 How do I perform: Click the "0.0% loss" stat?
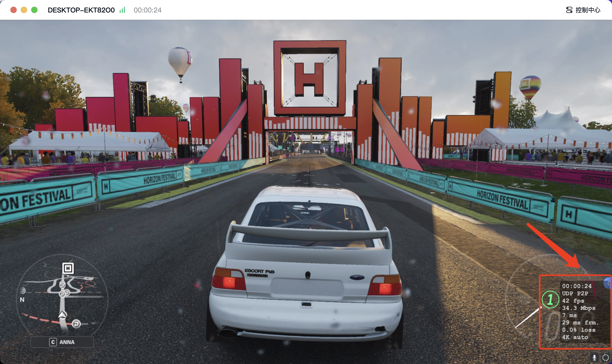579,330
